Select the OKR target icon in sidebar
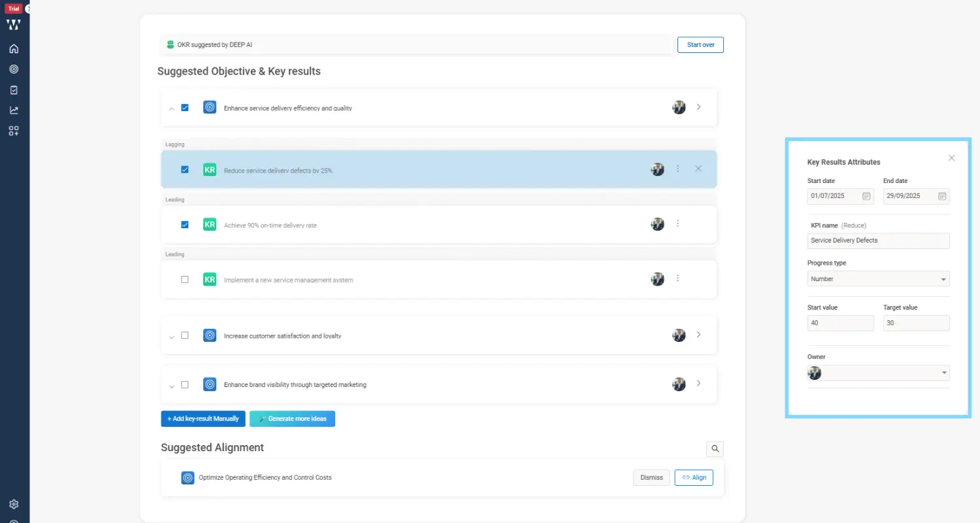Screen dimensions: 980x523 [x=13, y=69]
